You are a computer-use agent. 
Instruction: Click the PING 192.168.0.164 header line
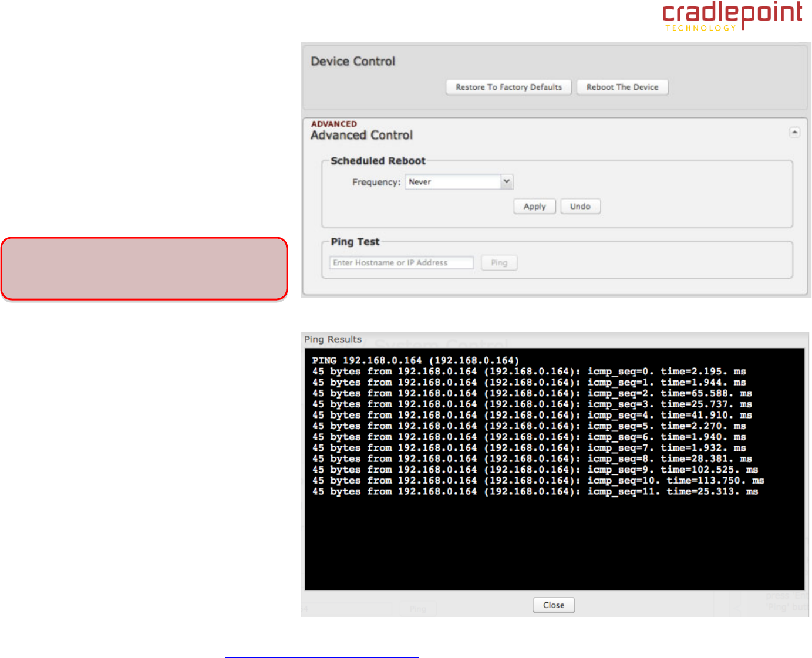pos(416,360)
